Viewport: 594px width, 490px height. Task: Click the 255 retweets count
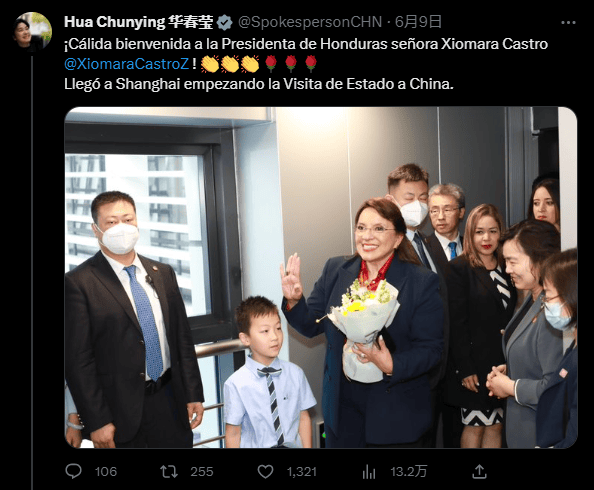pyautogui.click(x=202, y=472)
